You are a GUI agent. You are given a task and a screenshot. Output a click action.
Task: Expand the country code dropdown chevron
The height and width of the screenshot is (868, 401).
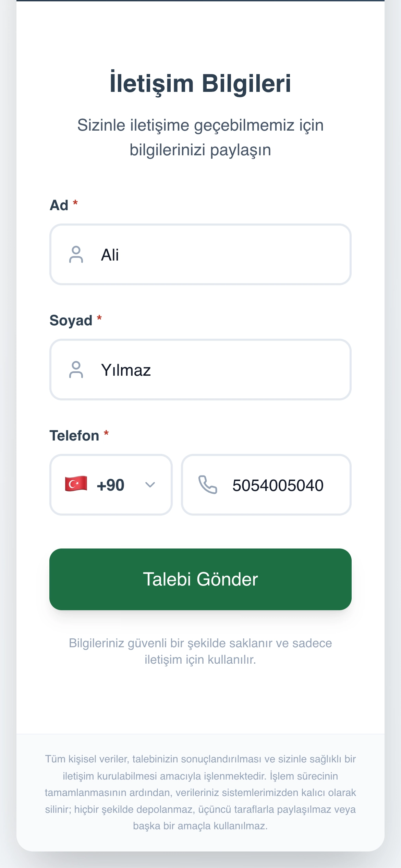[150, 485]
